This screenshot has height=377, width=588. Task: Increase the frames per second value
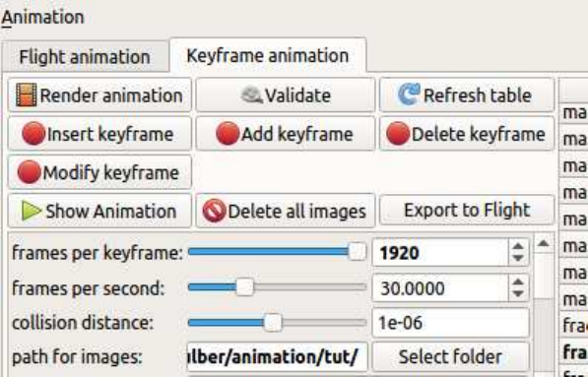pyautogui.click(x=518, y=283)
